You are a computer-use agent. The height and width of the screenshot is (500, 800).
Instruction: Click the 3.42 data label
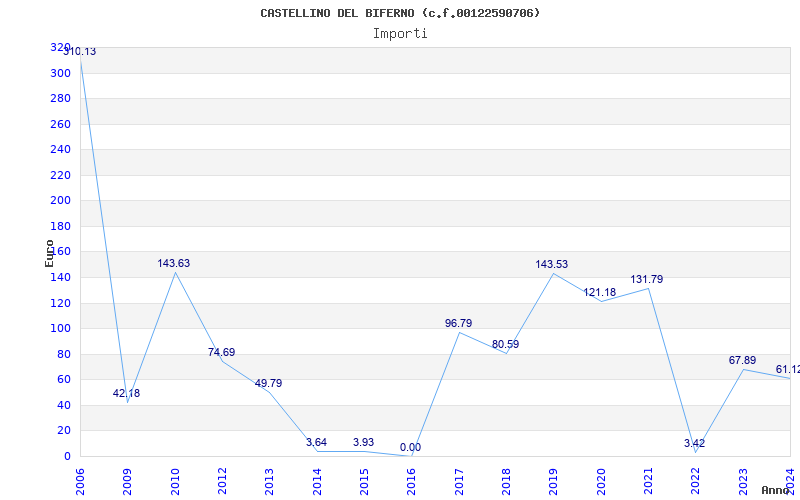694,443
